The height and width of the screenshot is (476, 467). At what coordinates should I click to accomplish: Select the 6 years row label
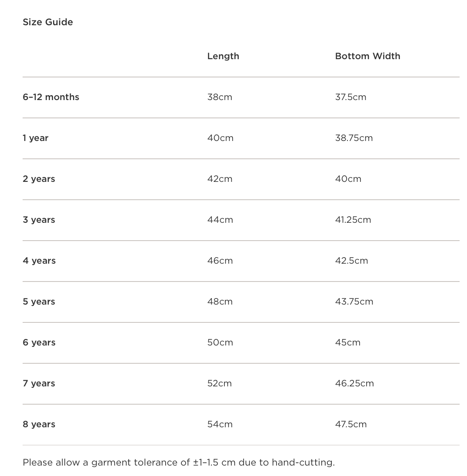coord(39,342)
